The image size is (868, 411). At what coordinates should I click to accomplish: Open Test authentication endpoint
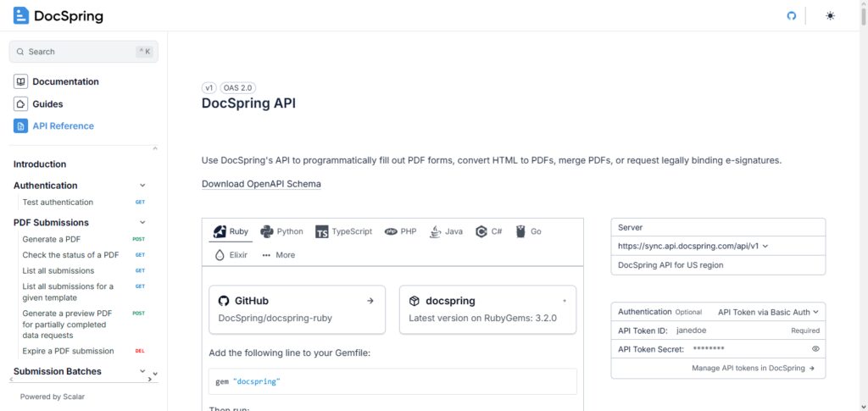coord(84,203)
